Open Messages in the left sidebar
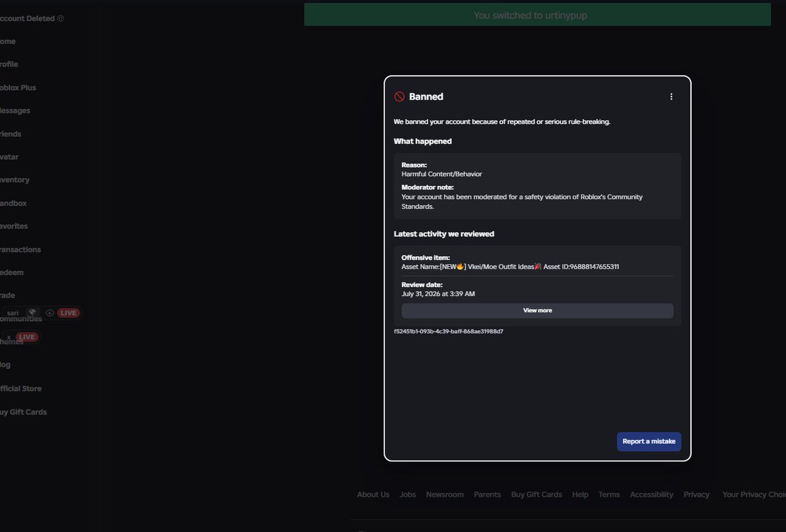Screen dimensions: 786x532 (15, 111)
